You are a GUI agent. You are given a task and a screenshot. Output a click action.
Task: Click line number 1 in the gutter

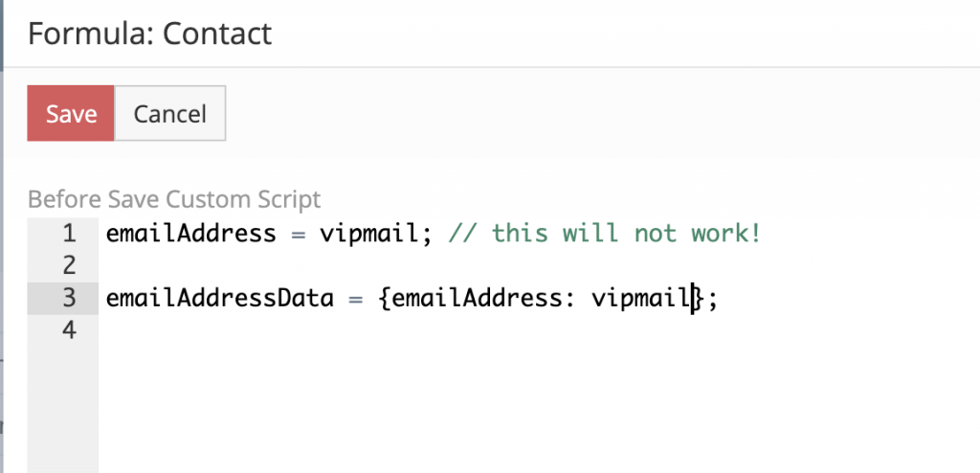pos(69,233)
